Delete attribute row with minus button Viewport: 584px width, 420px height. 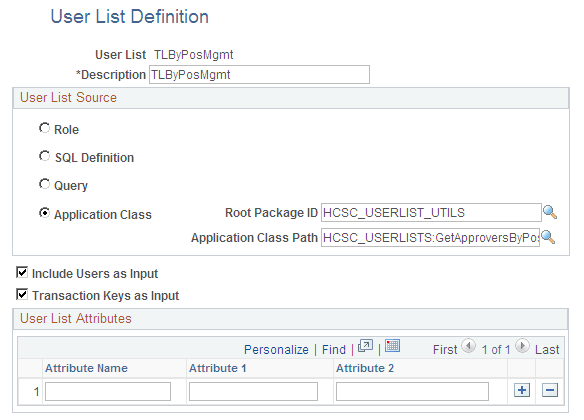tap(550, 390)
